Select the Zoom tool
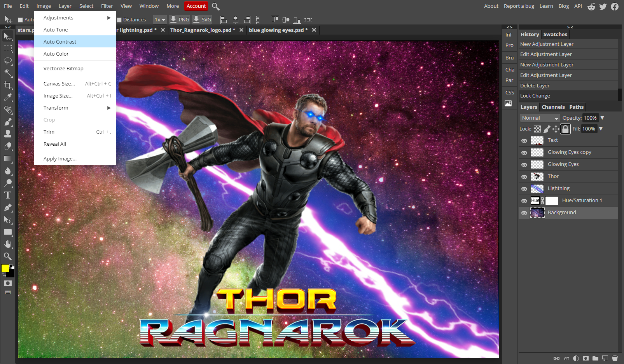The image size is (624, 364). (x=8, y=256)
